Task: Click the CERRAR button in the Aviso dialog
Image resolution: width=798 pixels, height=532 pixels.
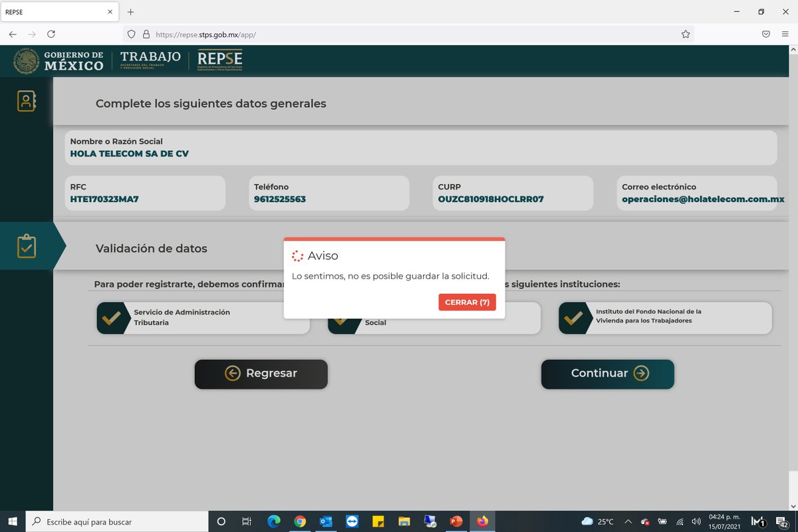Action: [467, 302]
